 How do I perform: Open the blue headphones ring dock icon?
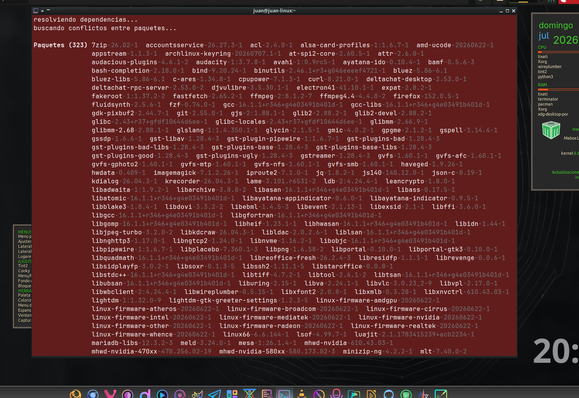[389, 394]
